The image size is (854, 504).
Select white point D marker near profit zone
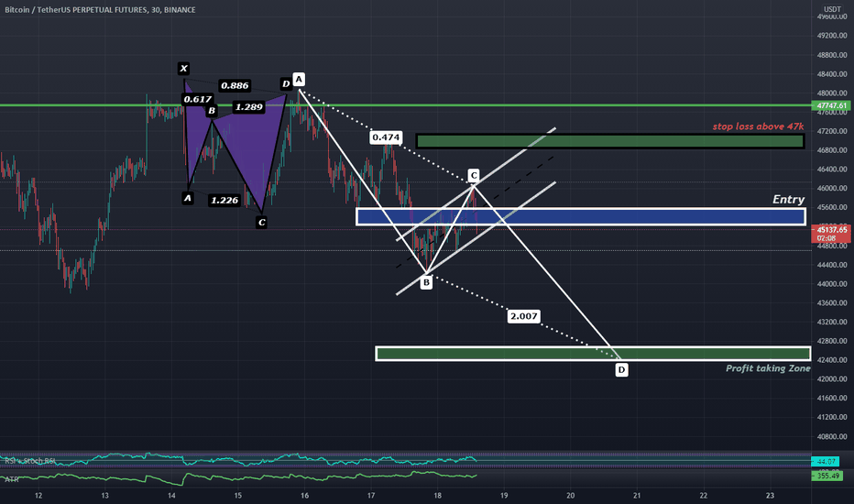click(621, 370)
